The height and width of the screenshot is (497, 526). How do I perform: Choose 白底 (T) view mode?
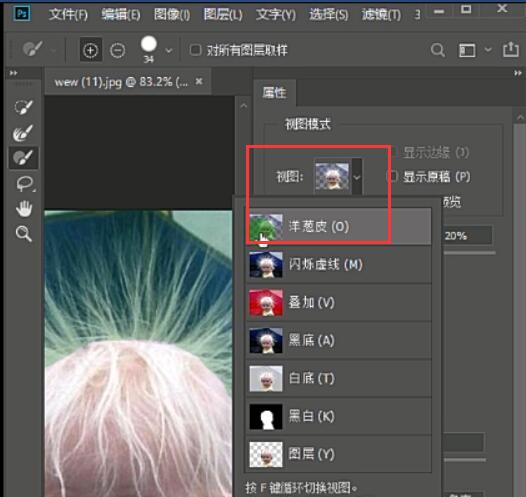point(339,378)
